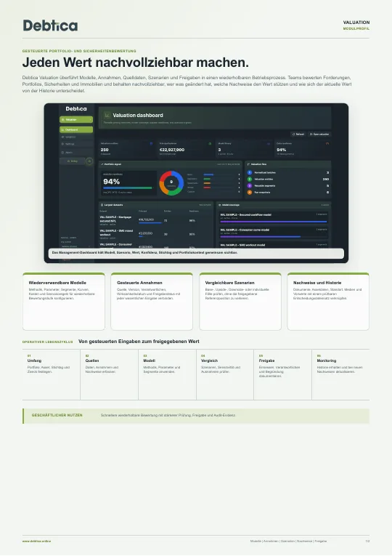Click the Model coverage panel icon
The width and height of the screenshot is (392, 556).
(x=219, y=205)
